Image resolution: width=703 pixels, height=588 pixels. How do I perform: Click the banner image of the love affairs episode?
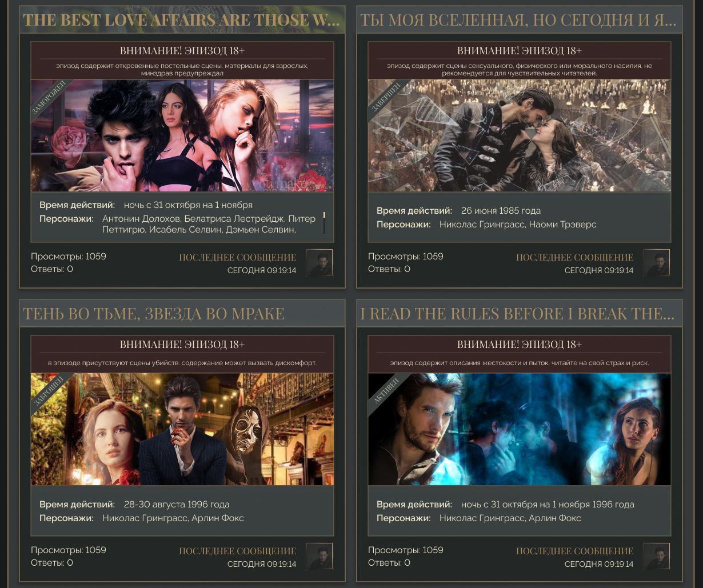click(182, 135)
